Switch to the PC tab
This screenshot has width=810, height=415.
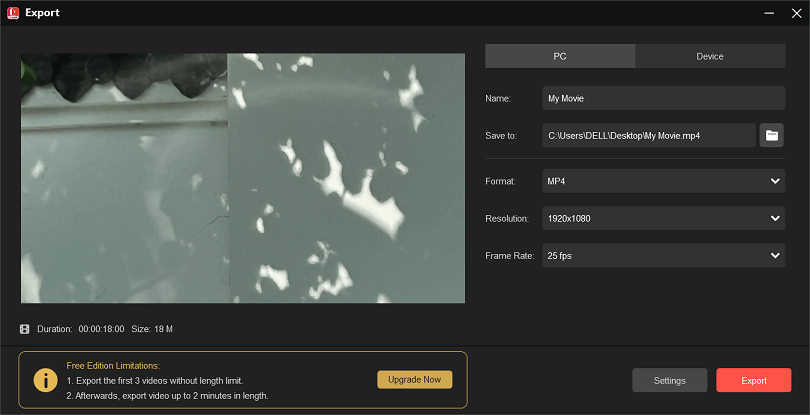pos(560,56)
